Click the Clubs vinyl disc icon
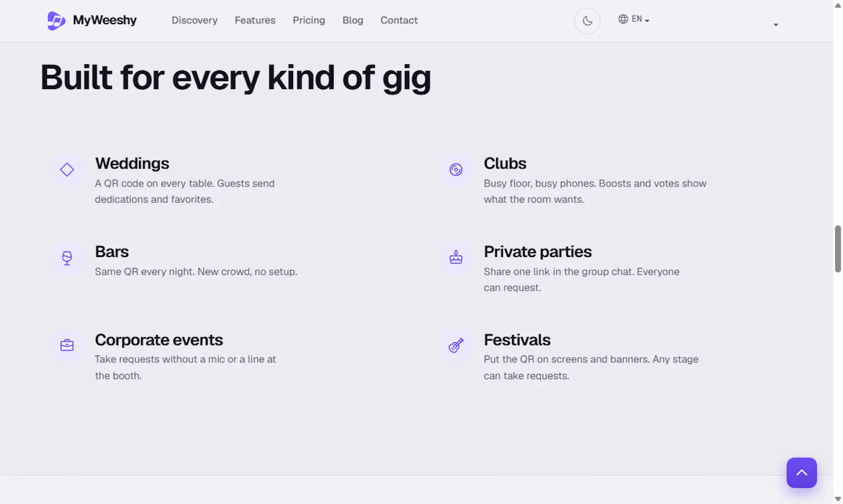The height and width of the screenshot is (504, 843). point(456,170)
